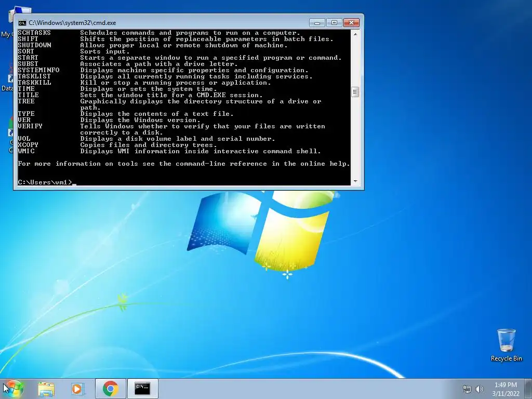Click the network status tray icon
Screen dimensions: 532x399
click(467, 389)
